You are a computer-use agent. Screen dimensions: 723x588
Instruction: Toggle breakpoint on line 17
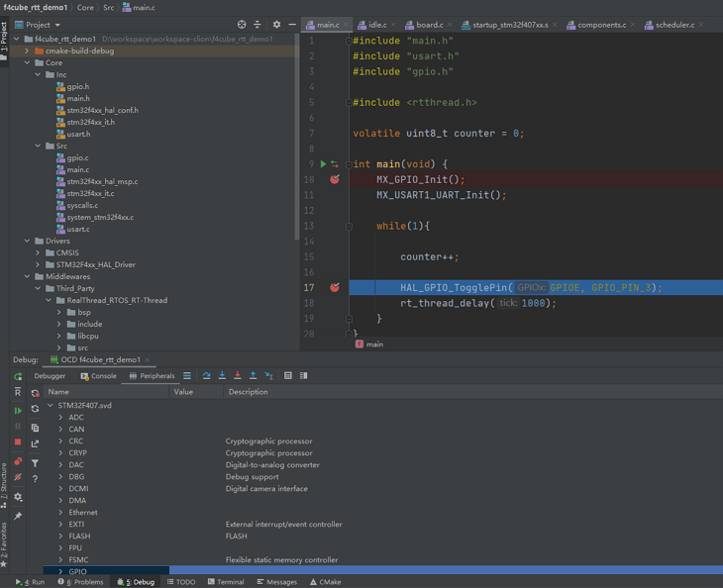click(x=335, y=287)
